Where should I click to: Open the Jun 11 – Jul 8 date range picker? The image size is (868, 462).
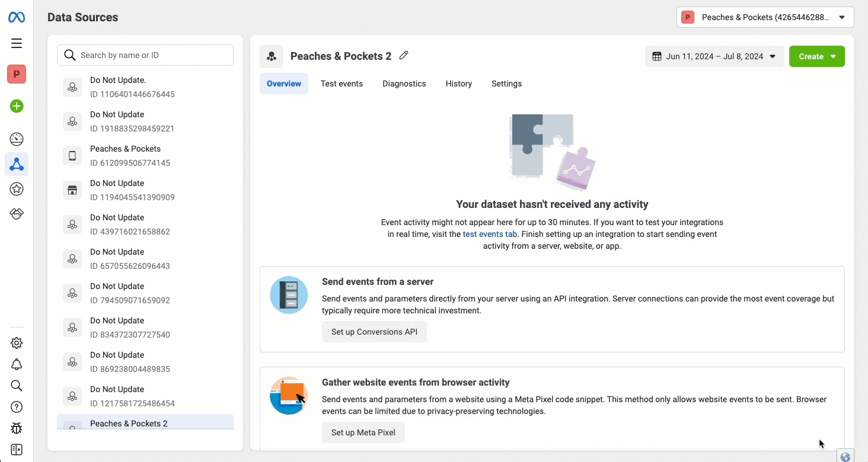pos(714,56)
